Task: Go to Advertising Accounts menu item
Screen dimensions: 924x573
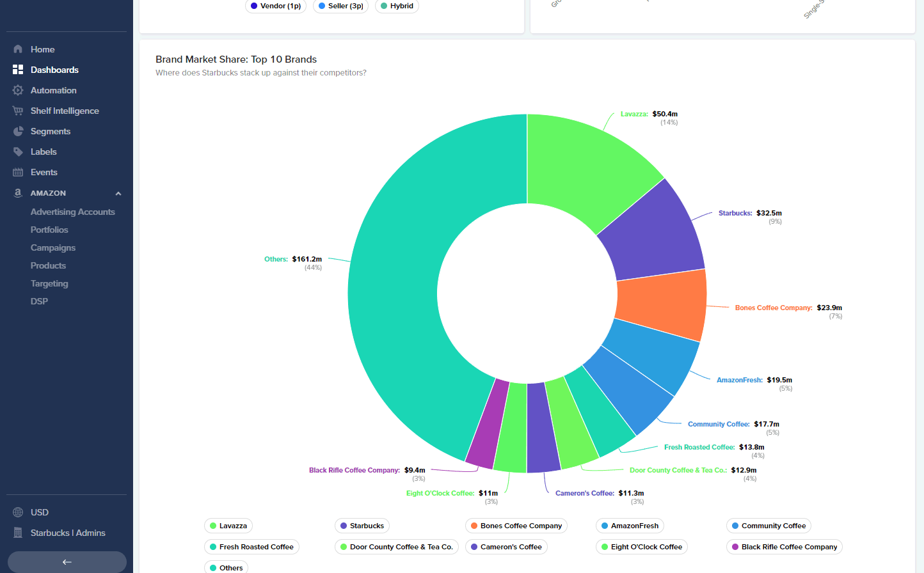Action: [72, 212]
